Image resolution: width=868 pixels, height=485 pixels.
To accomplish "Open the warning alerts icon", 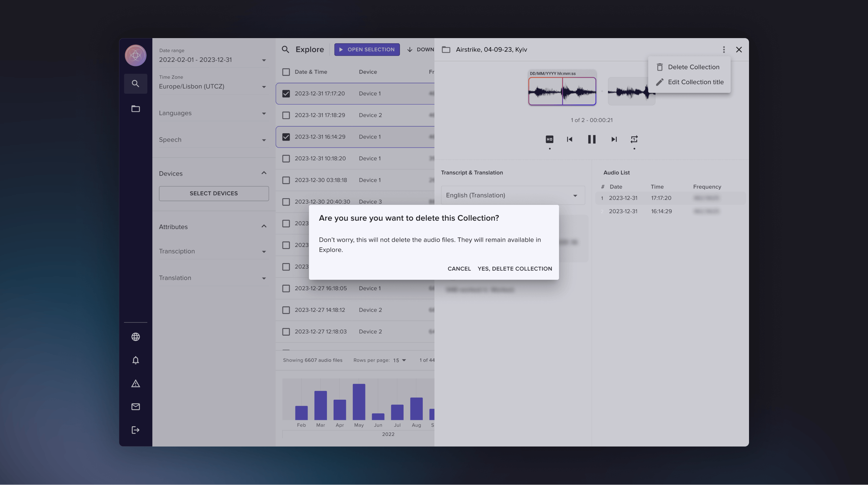I will coord(135,384).
